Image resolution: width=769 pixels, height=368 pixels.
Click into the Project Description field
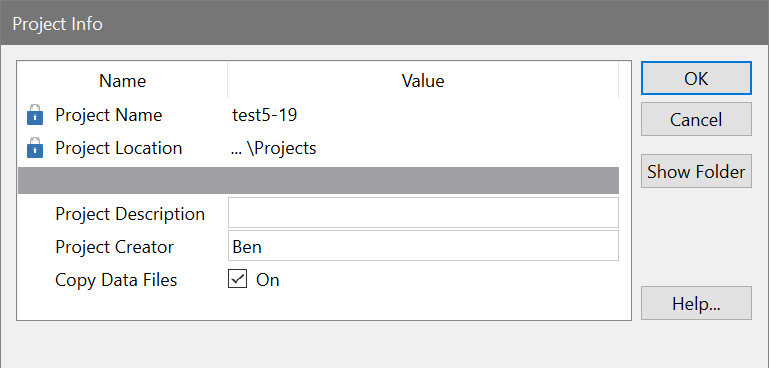pos(423,213)
